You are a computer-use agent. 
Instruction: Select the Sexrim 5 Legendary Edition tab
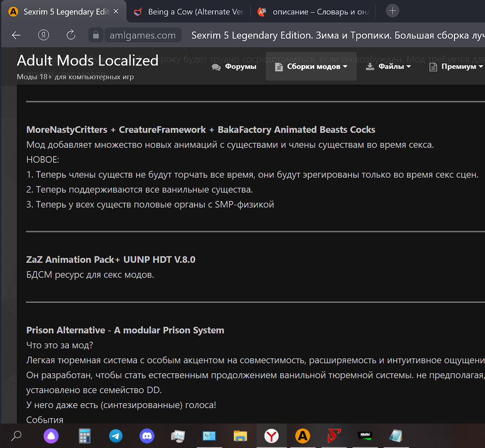click(x=64, y=12)
